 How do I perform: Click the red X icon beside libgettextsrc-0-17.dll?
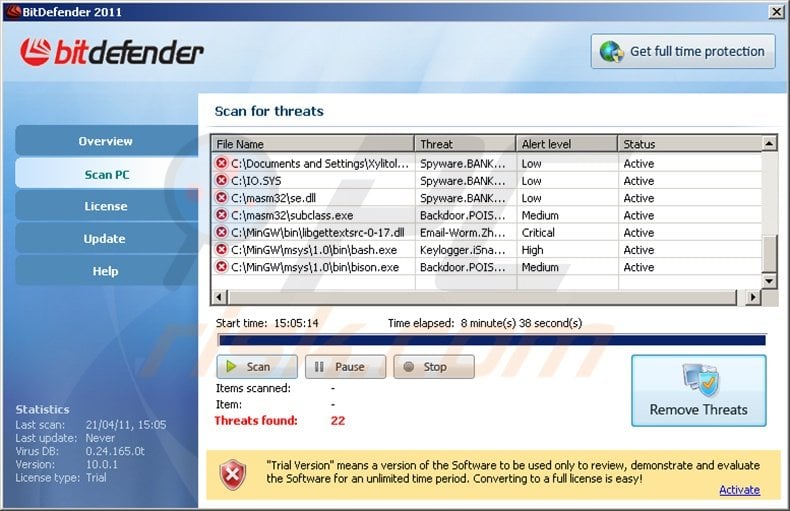coord(221,232)
